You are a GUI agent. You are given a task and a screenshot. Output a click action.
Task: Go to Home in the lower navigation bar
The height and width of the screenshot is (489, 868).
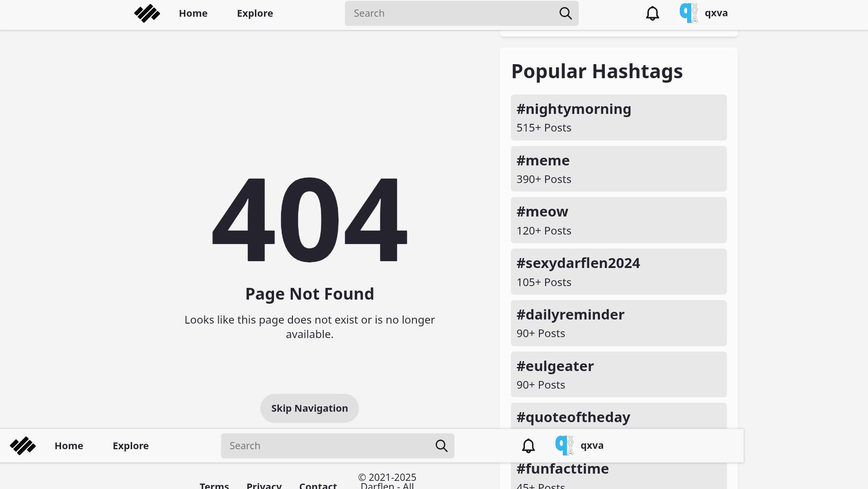69,446
